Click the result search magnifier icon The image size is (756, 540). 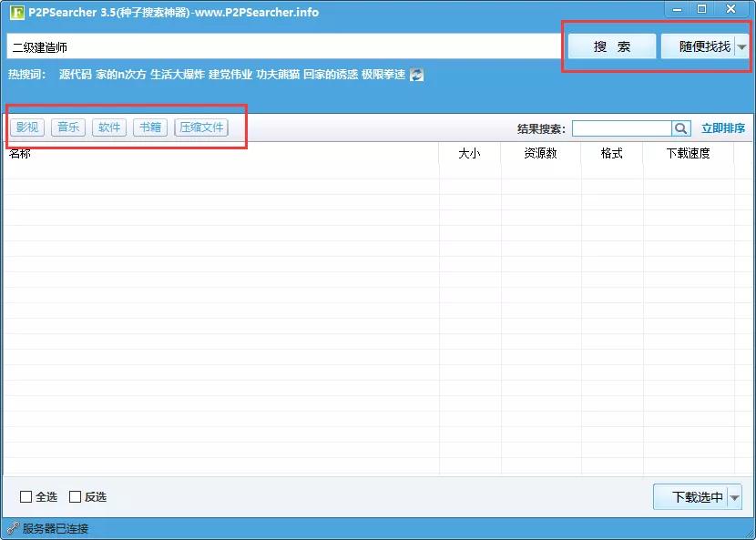tap(680, 128)
